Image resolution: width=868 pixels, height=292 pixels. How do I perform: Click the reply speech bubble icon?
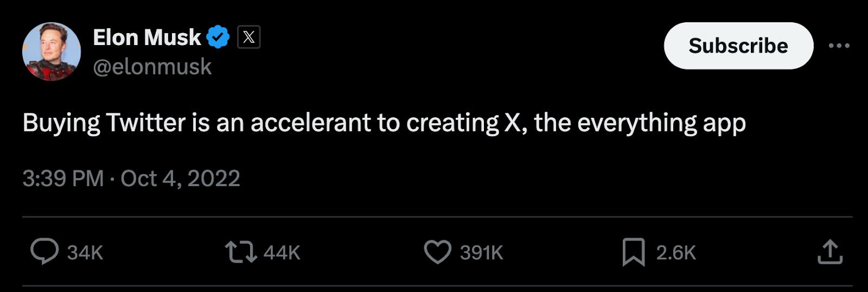click(44, 252)
